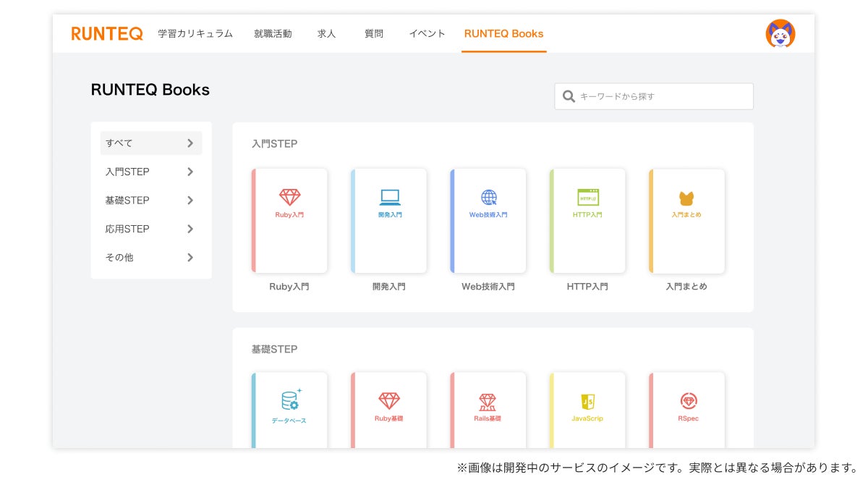Click the orange dog icon on 入門まとめ book
Viewport: 868px width, 485px height.
pyautogui.click(x=686, y=198)
